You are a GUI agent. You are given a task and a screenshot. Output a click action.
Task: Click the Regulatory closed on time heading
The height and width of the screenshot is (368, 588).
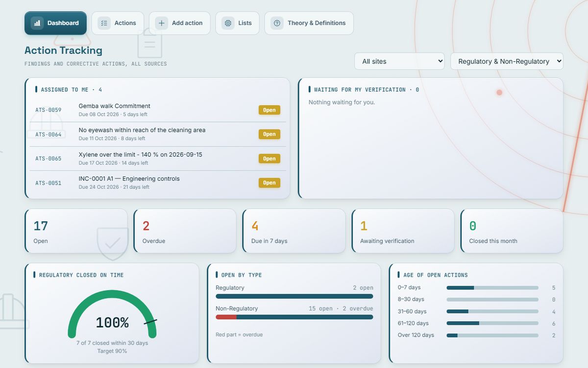(82, 275)
